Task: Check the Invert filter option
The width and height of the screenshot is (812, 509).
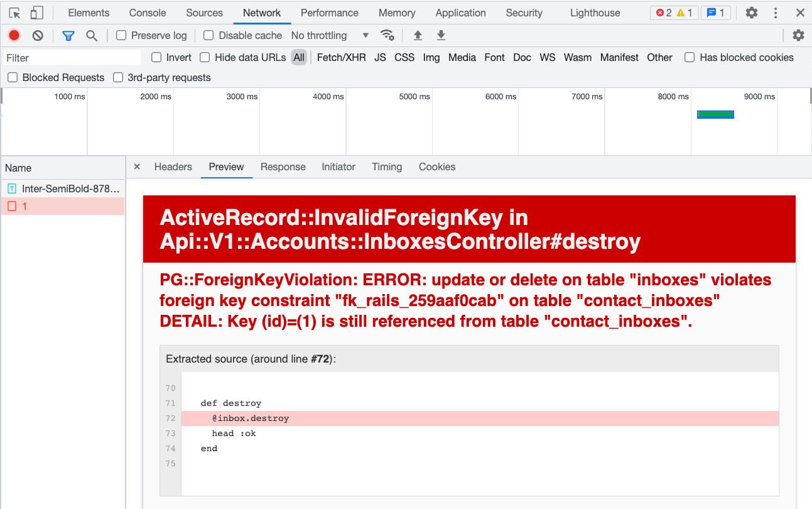Action: tap(156, 57)
